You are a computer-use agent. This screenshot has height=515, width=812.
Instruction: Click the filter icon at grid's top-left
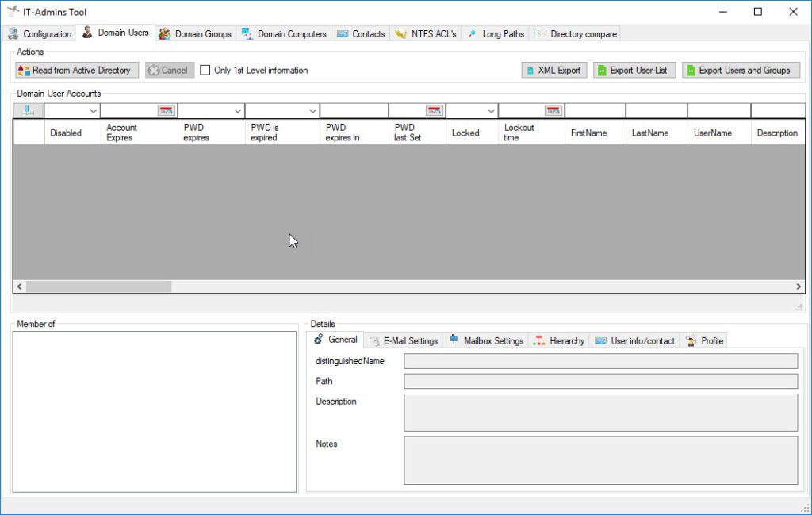click(x=29, y=111)
